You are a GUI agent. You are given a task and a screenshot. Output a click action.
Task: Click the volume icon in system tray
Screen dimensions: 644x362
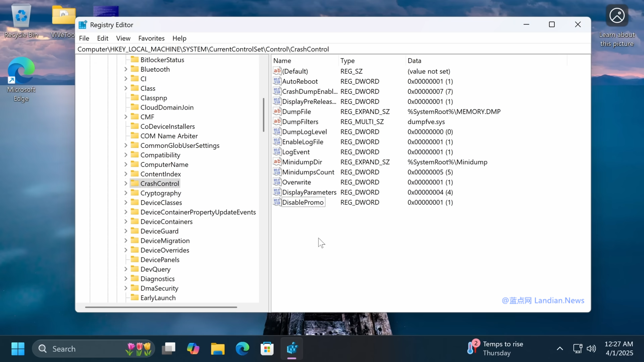coord(591,349)
